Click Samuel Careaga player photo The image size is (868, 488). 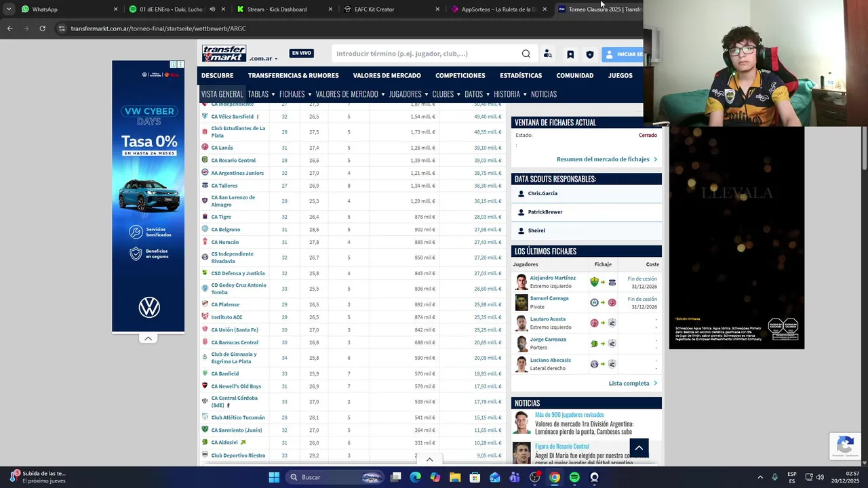(x=521, y=302)
